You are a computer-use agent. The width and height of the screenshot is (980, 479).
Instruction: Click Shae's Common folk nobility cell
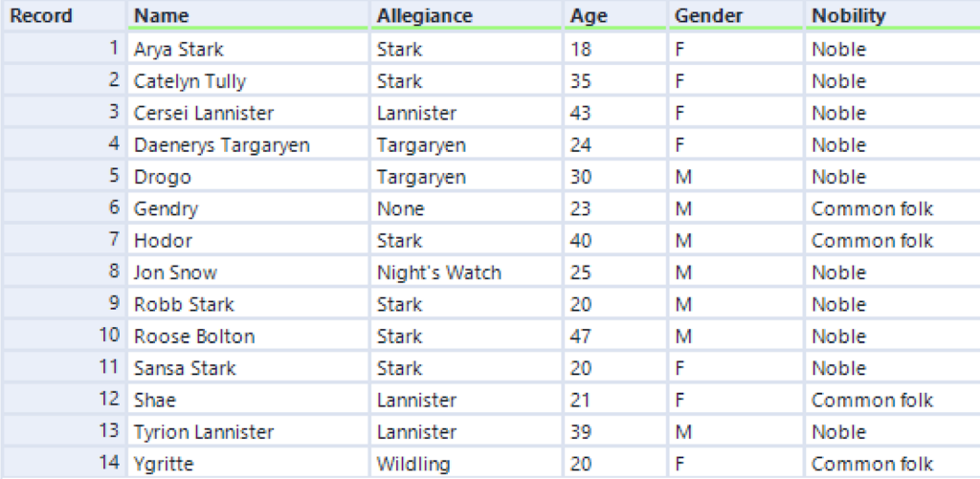click(x=893, y=400)
